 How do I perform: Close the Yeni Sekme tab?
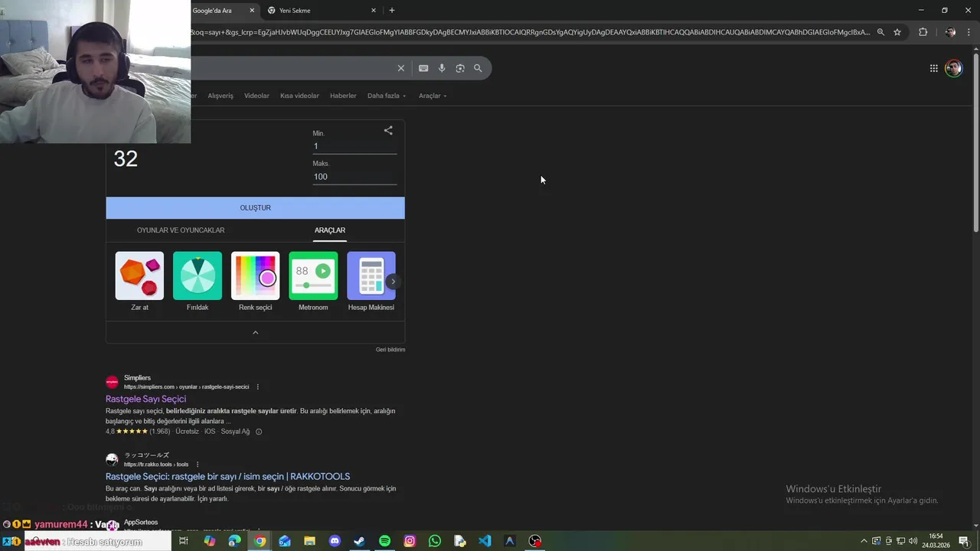click(x=374, y=11)
